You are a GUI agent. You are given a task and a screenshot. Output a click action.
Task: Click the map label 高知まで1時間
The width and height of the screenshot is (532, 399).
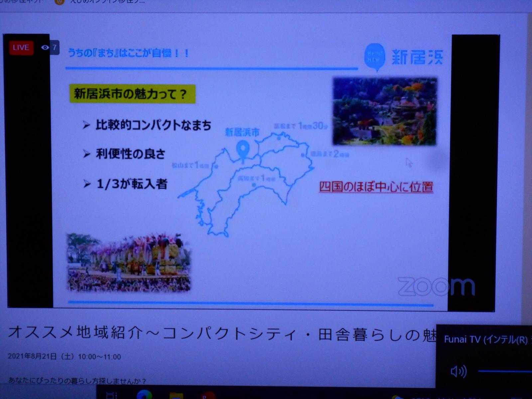(256, 179)
